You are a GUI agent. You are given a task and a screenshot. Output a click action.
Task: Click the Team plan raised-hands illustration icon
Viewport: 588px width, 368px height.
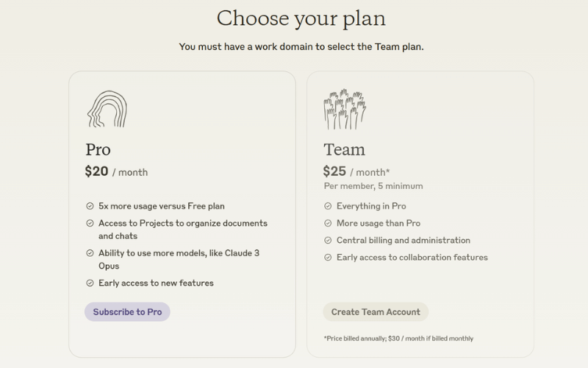(x=345, y=109)
